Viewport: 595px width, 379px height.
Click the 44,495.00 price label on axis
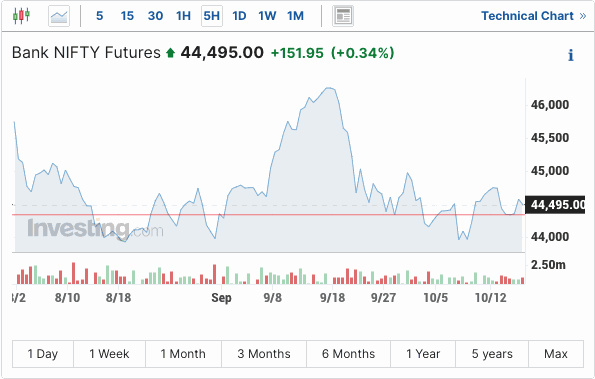[x=555, y=205]
